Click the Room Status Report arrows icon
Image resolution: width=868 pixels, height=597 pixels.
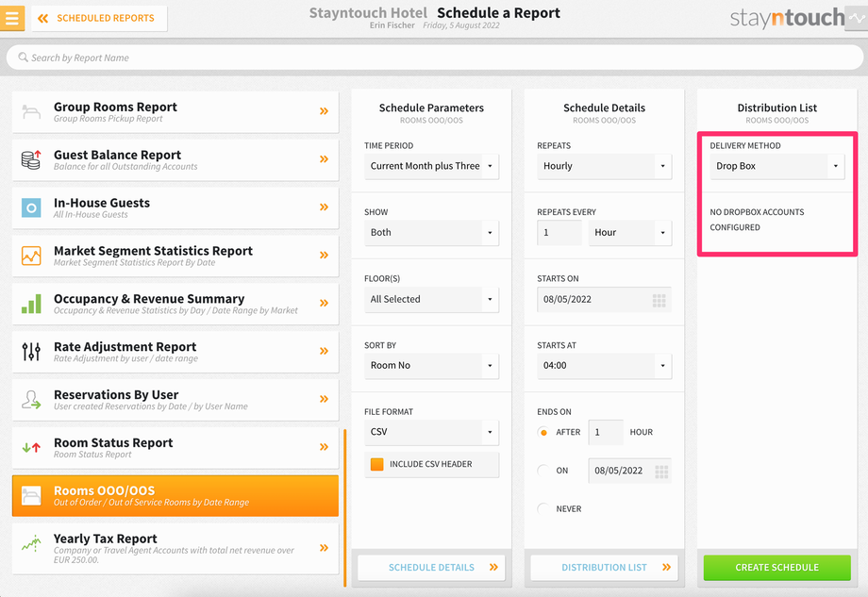pos(31,447)
